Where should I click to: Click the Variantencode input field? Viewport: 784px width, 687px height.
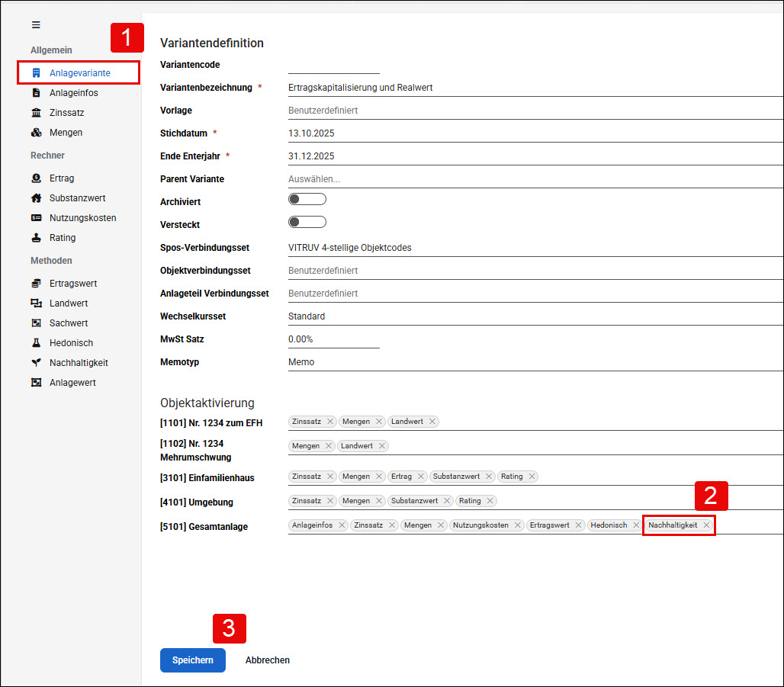click(x=333, y=66)
